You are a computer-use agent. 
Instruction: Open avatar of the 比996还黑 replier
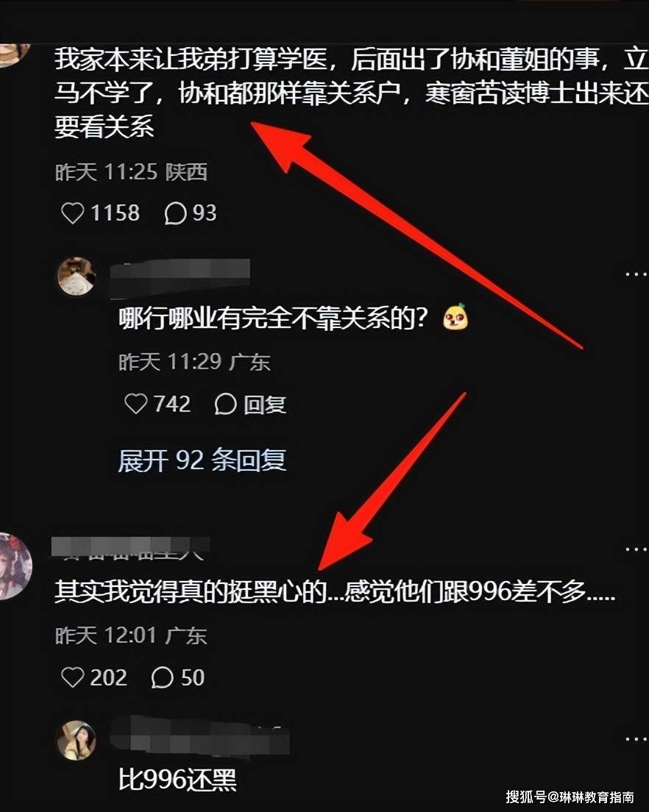[76, 741]
